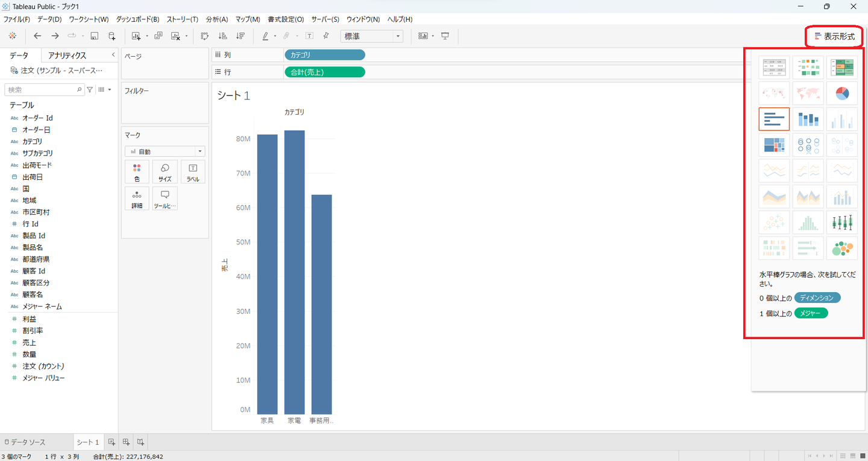Image resolution: width=868 pixels, height=461 pixels.
Task: Open the ファイル(F) menu
Action: [17, 19]
